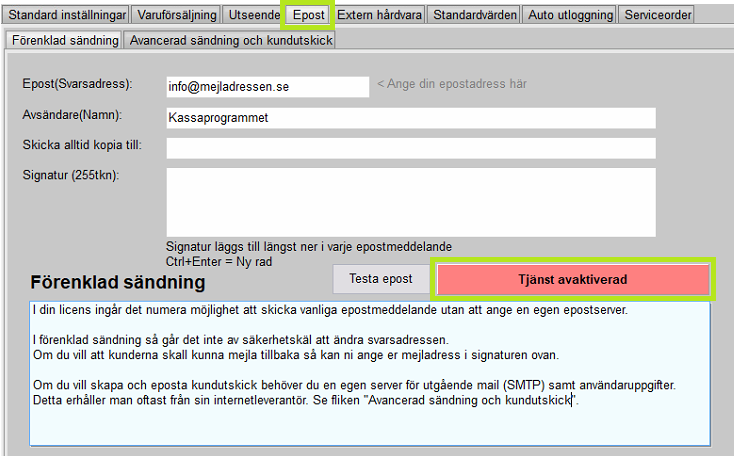This screenshot has height=456, width=734.
Task: Click the Epost tab
Action: (x=308, y=15)
